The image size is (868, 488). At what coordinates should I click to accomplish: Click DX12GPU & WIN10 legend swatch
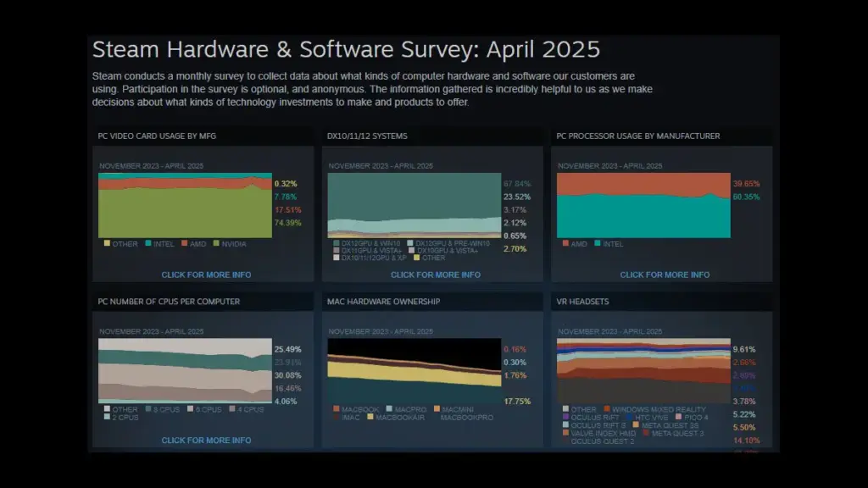tap(336, 243)
